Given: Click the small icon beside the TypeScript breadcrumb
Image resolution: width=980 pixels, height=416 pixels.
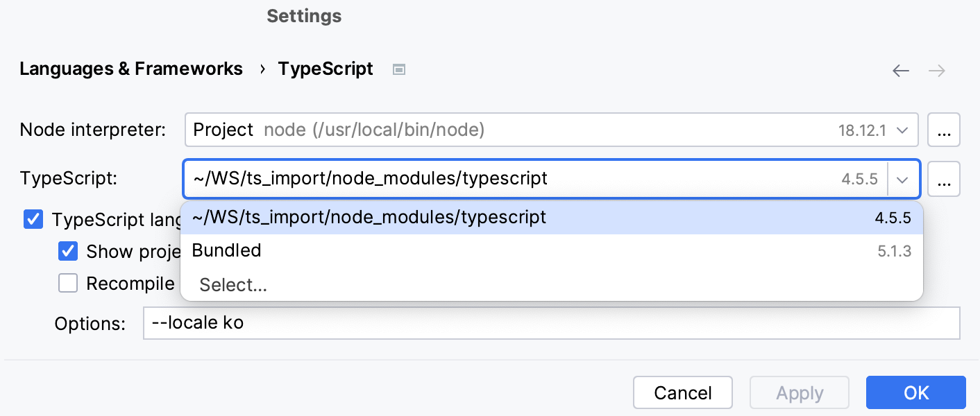Looking at the screenshot, I should coord(399,69).
